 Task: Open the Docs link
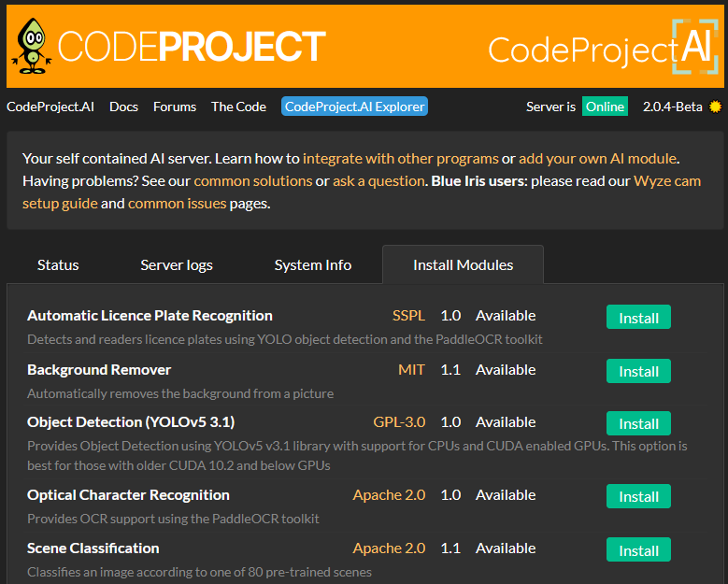click(x=123, y=107)
